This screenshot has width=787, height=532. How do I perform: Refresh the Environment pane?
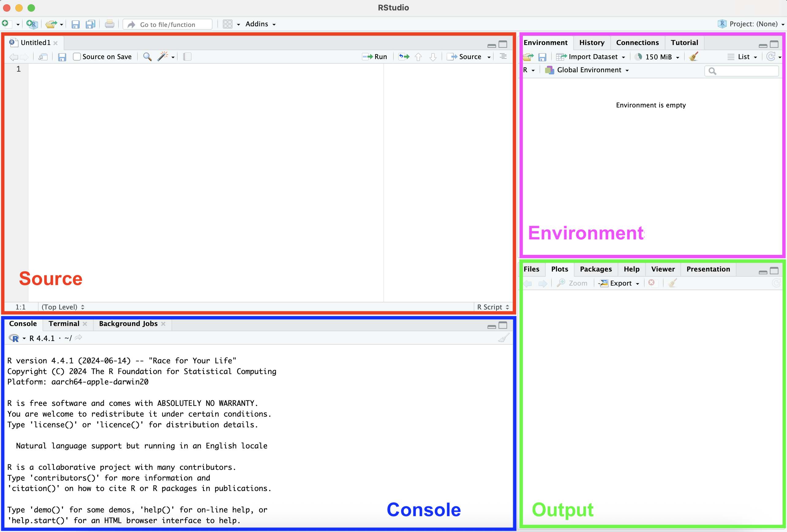tap(771, 57)
